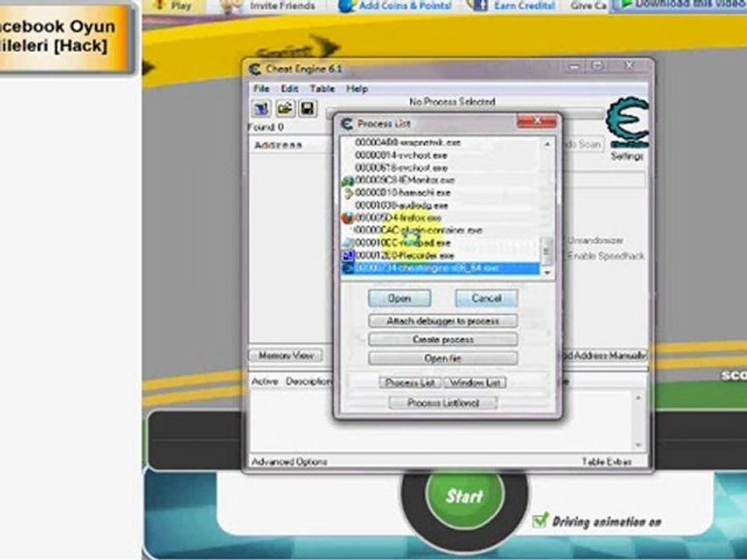
Task: Toggle the Unrandomizer checkbox
Action: [x=594, y=240]
